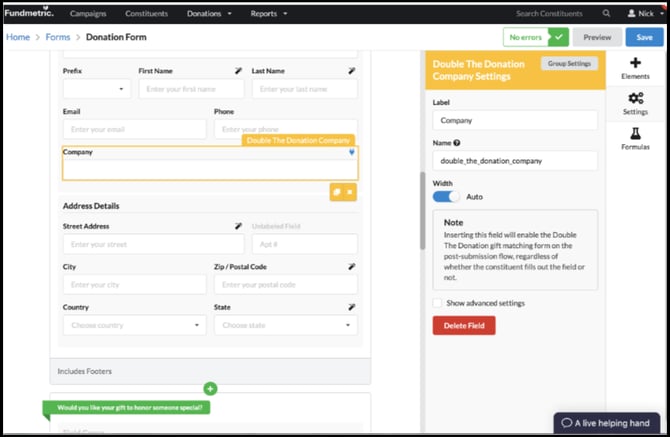The height and width of the screenshot is (437, 670).
Task: Click the help icon beside Name label
Action: (457, 143)
